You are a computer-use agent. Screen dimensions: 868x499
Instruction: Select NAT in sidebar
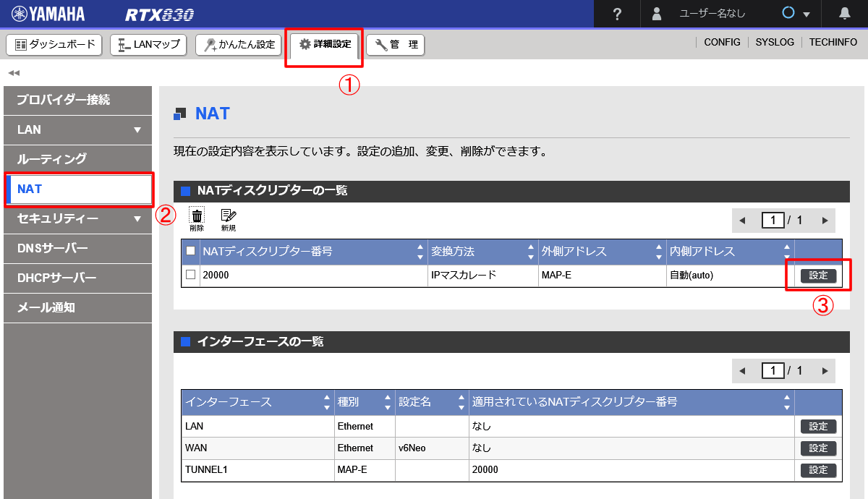pos(77,189)
